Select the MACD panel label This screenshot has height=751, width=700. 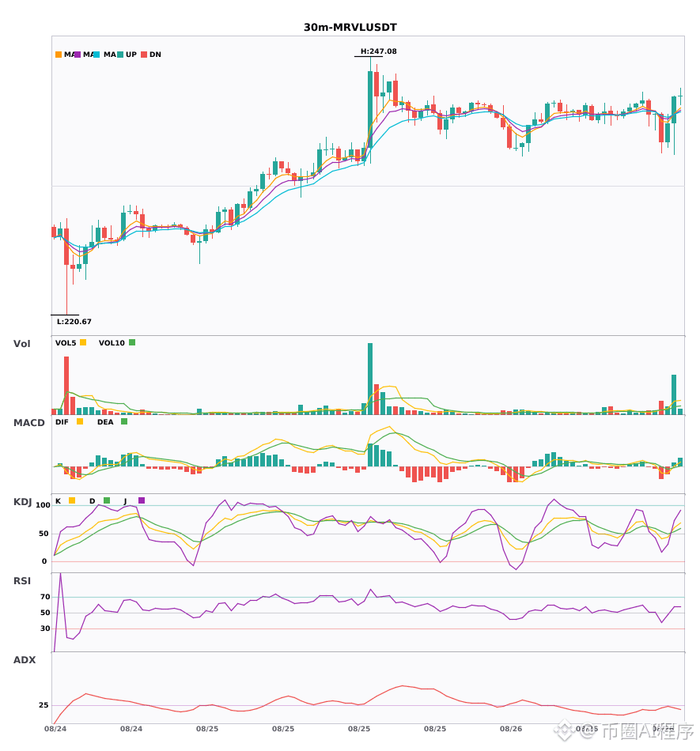(x=28, y=423)
